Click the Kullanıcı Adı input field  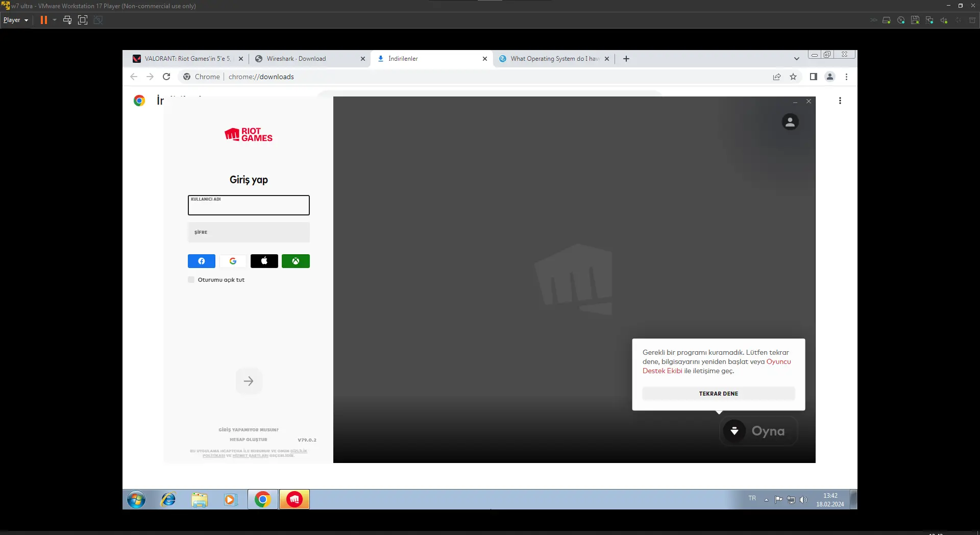[x=249, y=205]
